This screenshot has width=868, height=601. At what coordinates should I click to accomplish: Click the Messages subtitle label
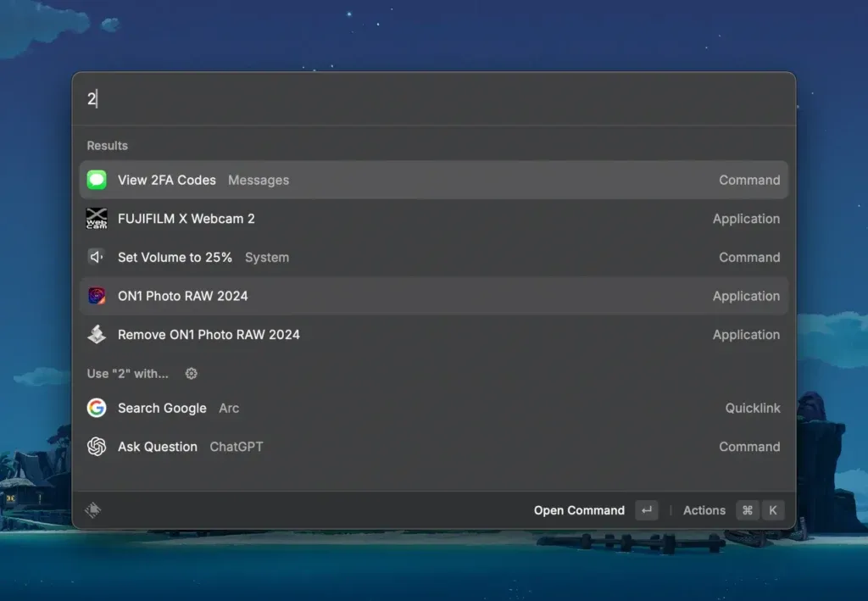click(x=259, y=180)
